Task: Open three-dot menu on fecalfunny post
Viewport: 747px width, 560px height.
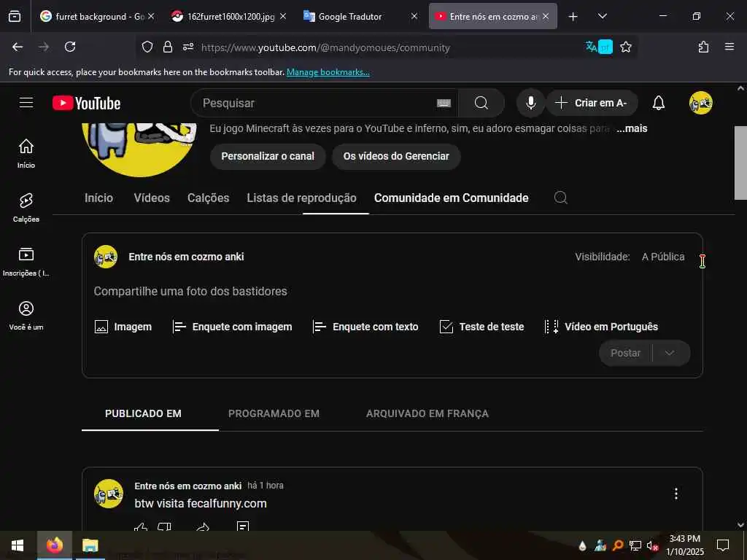Action: [x=676, y=494]
